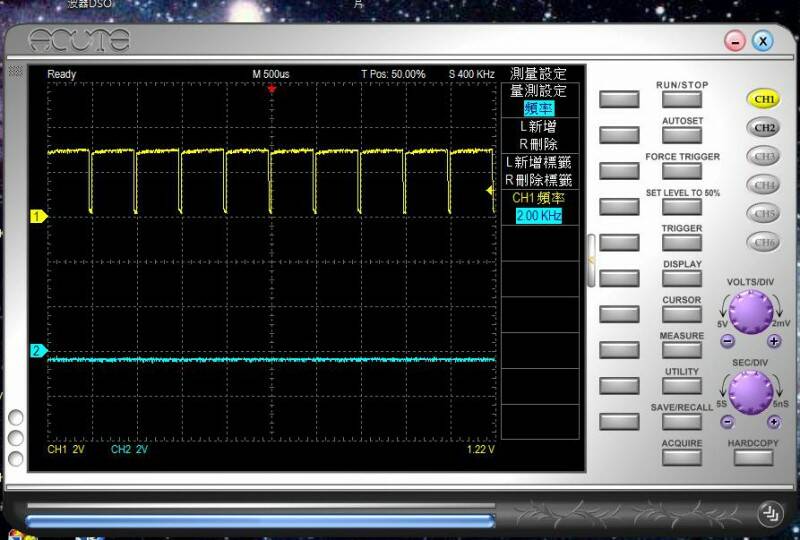The width and height of the screenshot is (800, 540).
Task: Toggle channel CH6 button
Action: click(x=764, y=242)
